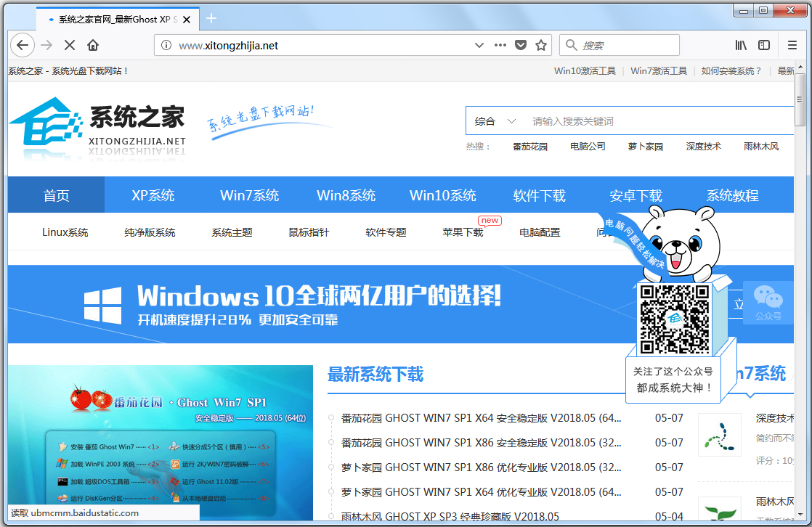Click the Win10激活工具 top link
This screenshot has height=527, width=812.
point(585,71)
